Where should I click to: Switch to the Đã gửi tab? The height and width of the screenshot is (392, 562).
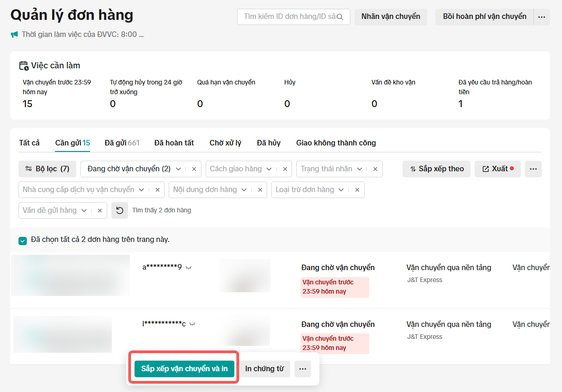tap(122, 143)
